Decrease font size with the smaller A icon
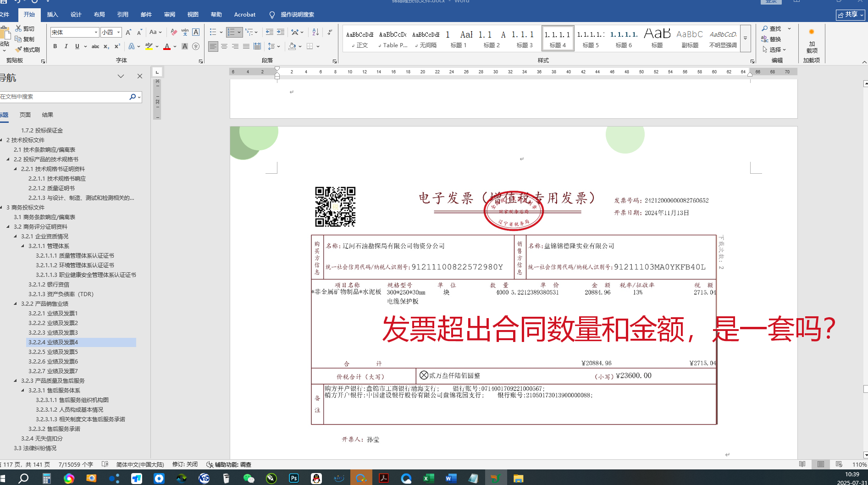 tap(139, 32)
